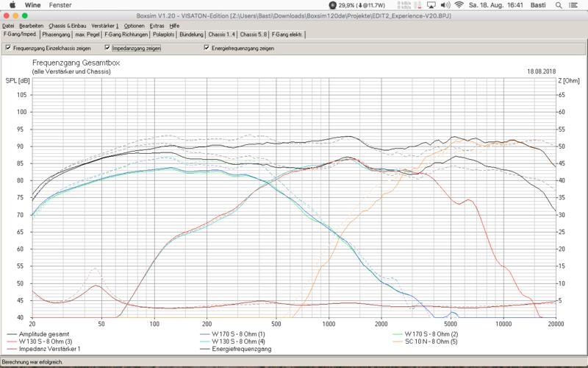Select the Polarplots tab

(163, 34)
